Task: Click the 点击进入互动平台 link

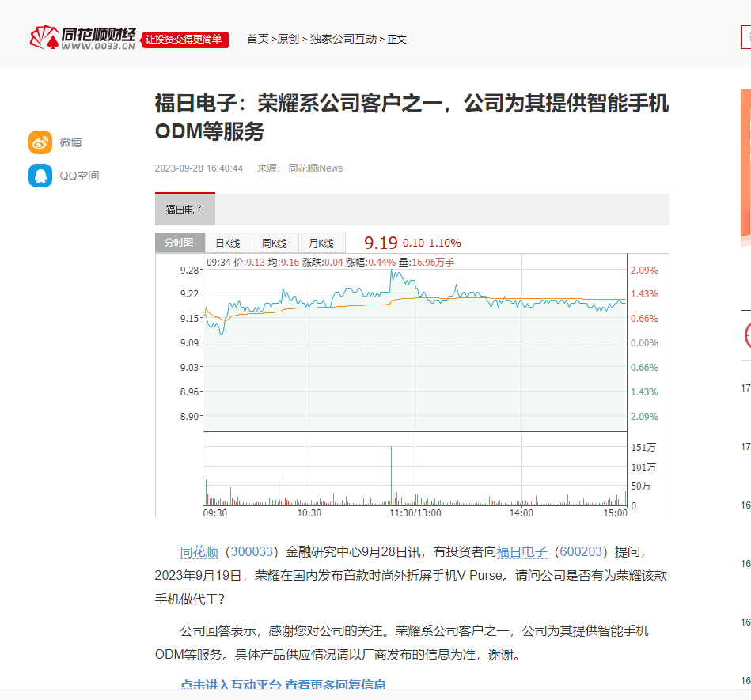Action: coord(283,684)
